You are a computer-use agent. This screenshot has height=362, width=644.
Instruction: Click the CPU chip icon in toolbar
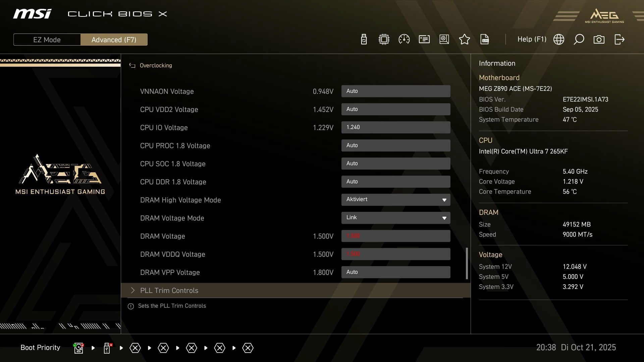tap(384, 40)
